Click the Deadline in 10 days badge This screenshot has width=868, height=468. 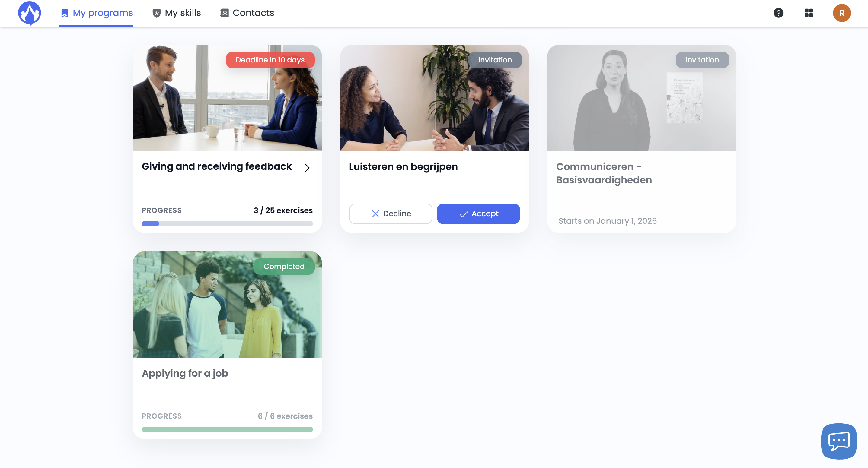tap(270, 60)
